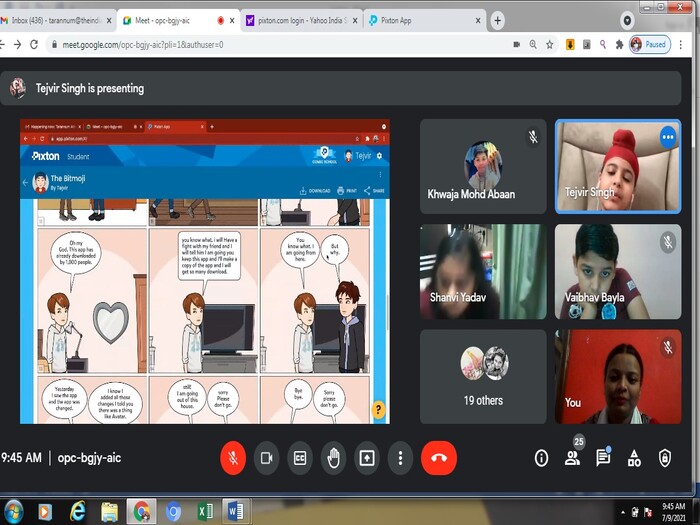Open options on Tejvir Singh's video tile
700x525 pixels.
[x=668, y=137]
